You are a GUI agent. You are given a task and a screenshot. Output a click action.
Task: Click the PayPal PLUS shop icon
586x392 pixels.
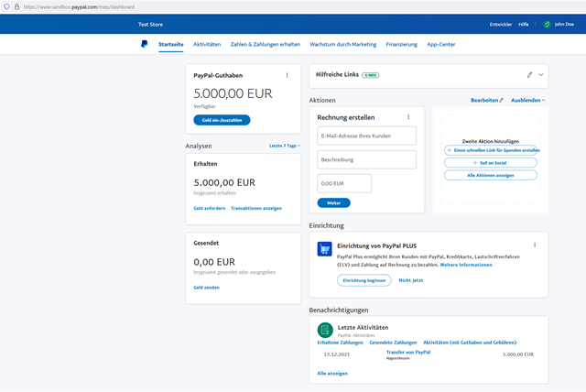325,248
